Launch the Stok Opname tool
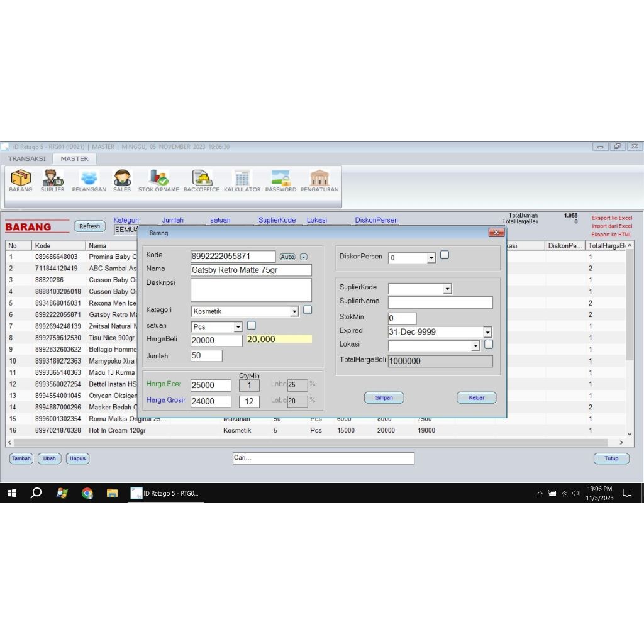This screenshot has width=644, height=644. (158, 180)
